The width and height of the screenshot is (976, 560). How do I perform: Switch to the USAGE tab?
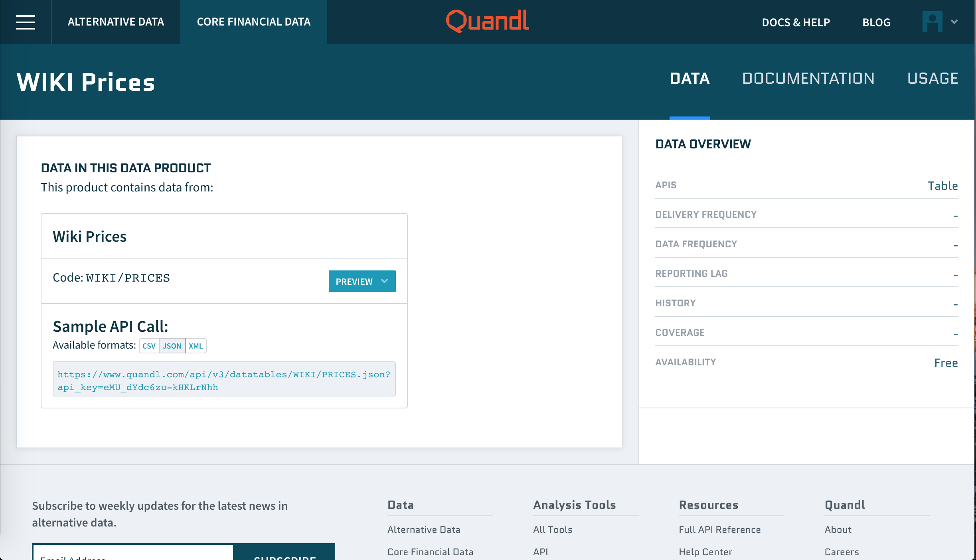tap(933, 79)
